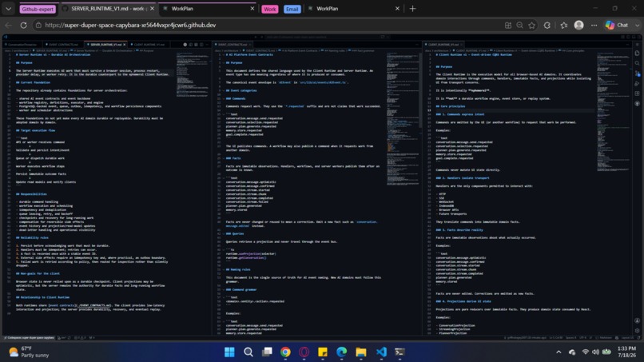Open the Run and Debug view
The width and height of the screenshot is (644, 362).
pos(637,84)
